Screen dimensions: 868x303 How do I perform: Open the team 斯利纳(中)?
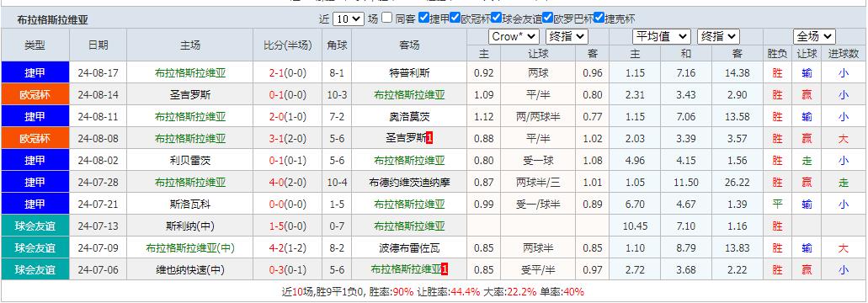click(x=190, y=226)
